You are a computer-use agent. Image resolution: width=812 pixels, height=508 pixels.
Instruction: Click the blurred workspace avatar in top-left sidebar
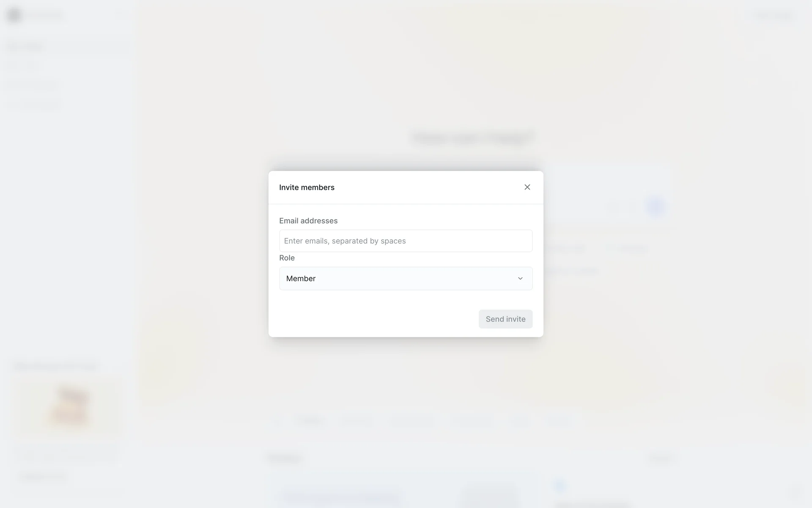point(14,15)
